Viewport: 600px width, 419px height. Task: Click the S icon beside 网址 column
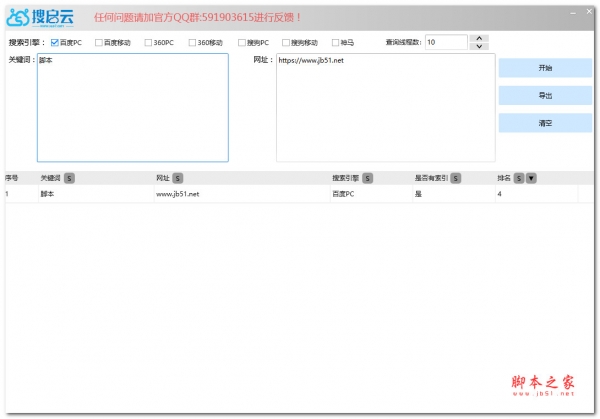tap(178, 178)
